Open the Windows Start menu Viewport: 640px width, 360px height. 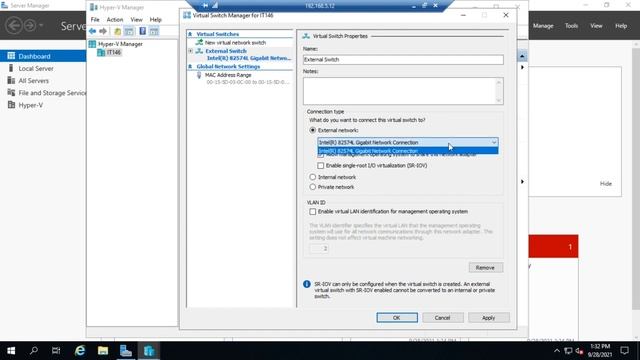tap(11, 351)
